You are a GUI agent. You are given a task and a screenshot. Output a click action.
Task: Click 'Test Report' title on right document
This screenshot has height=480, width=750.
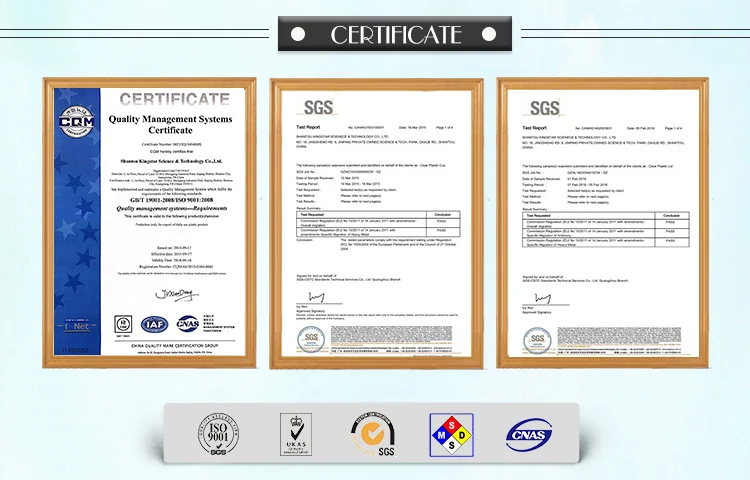click(x=534, y=128)
